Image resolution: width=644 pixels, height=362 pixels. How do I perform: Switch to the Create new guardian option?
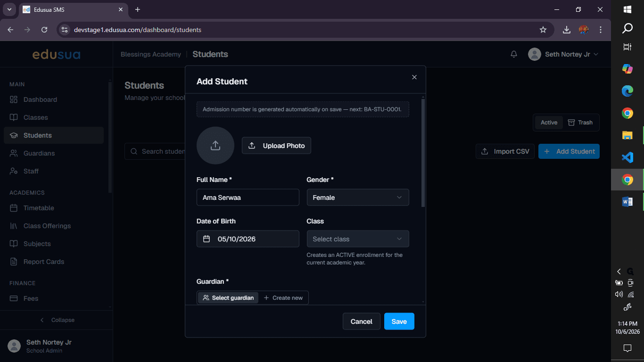(283, 298)
